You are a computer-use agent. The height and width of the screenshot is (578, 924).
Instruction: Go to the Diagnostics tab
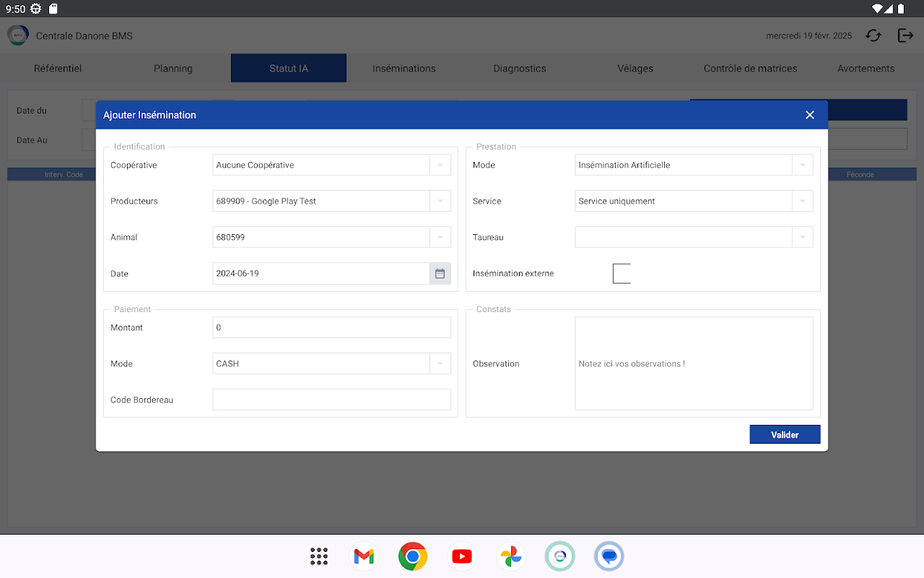tap(520, 69)
